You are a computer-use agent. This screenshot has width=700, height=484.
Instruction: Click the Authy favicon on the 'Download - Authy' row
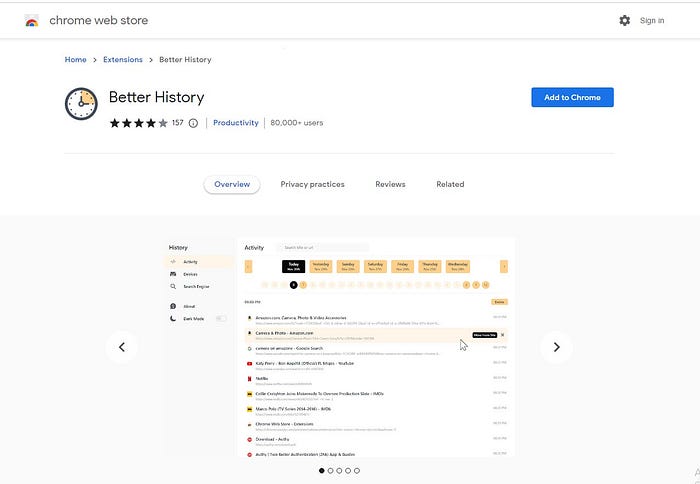pyautogui.click(x=250, y=440)
